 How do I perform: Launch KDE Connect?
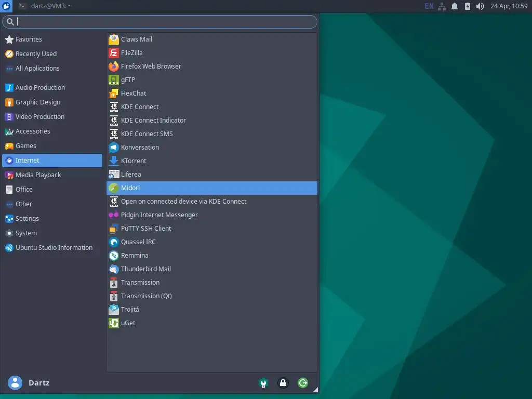212,107
